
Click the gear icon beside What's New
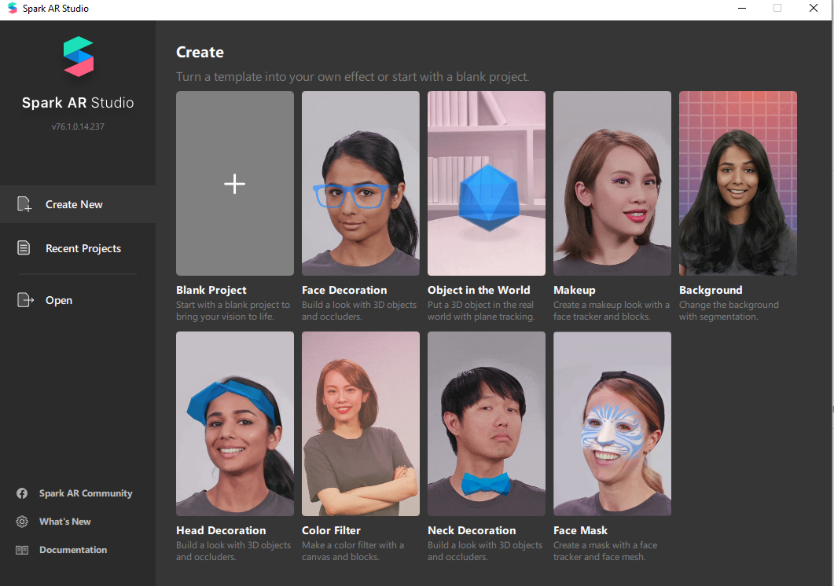coord(22,522)
